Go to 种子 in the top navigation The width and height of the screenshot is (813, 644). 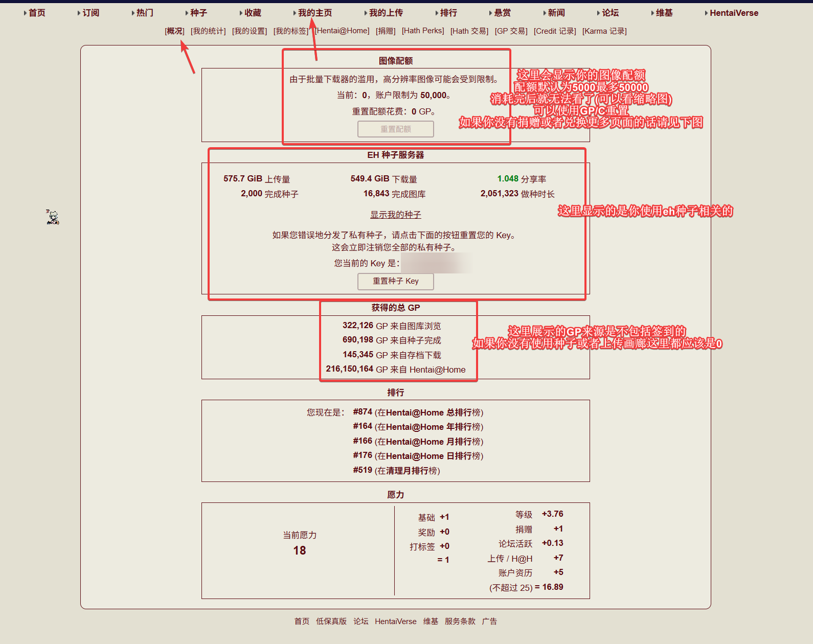(198, 13)
